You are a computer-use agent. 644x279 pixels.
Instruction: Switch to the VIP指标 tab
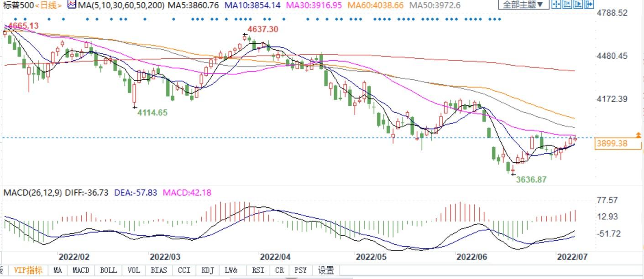coord(28,270)
